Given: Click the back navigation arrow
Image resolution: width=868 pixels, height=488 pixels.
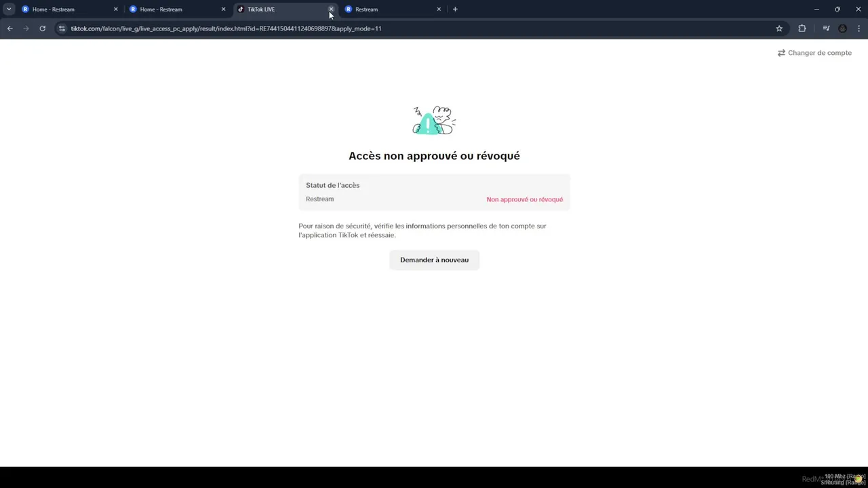Looking at the screenshot, I should pos(9,28).
